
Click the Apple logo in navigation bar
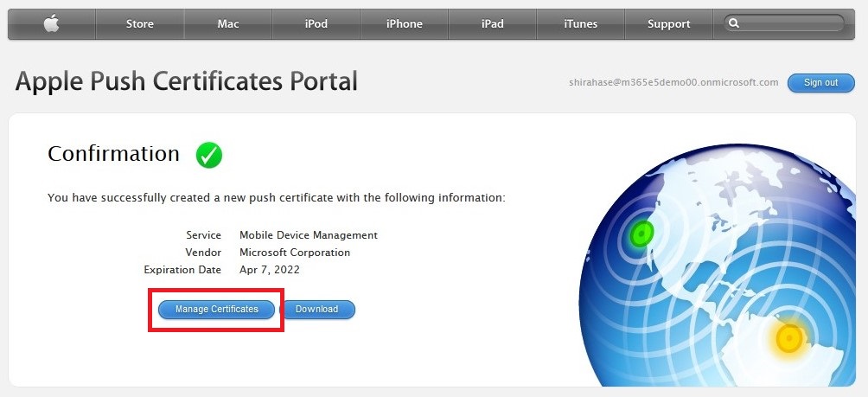point(52,24)
